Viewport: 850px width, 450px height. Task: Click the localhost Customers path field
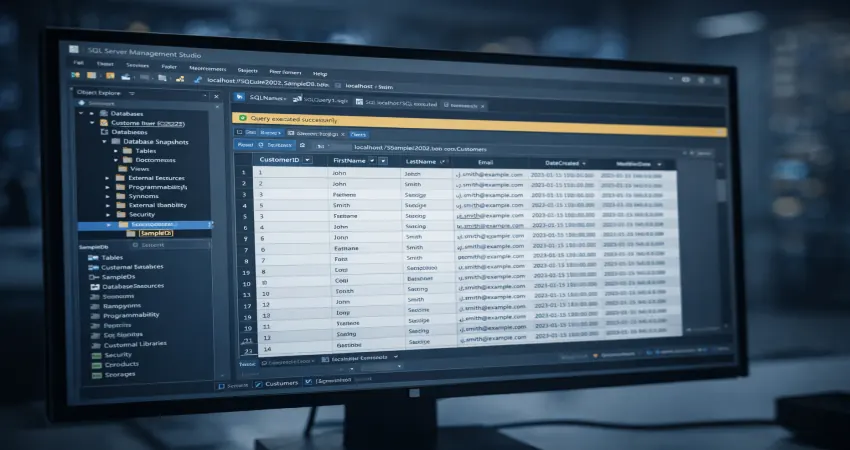click(x=421, y=148)
